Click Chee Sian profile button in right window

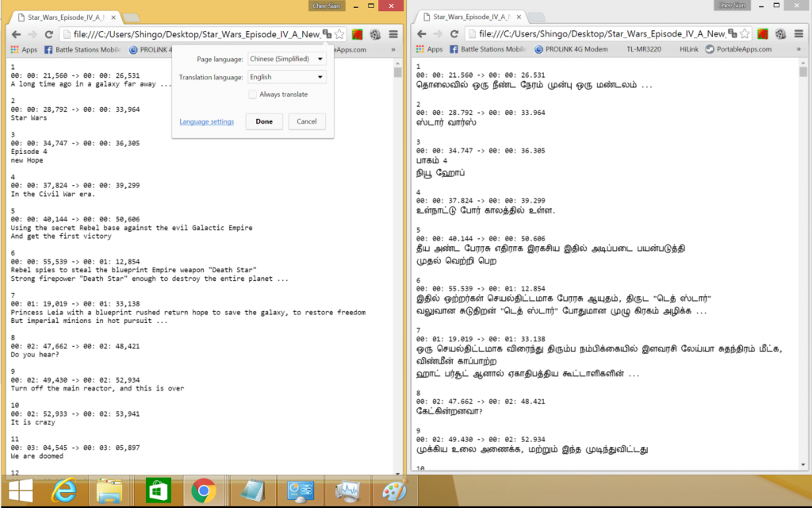732,6
